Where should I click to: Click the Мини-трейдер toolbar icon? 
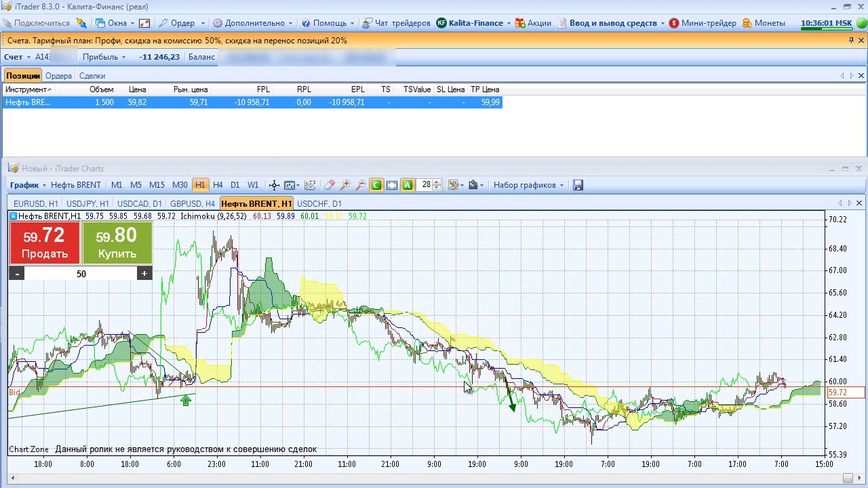[x=703, y=23]
